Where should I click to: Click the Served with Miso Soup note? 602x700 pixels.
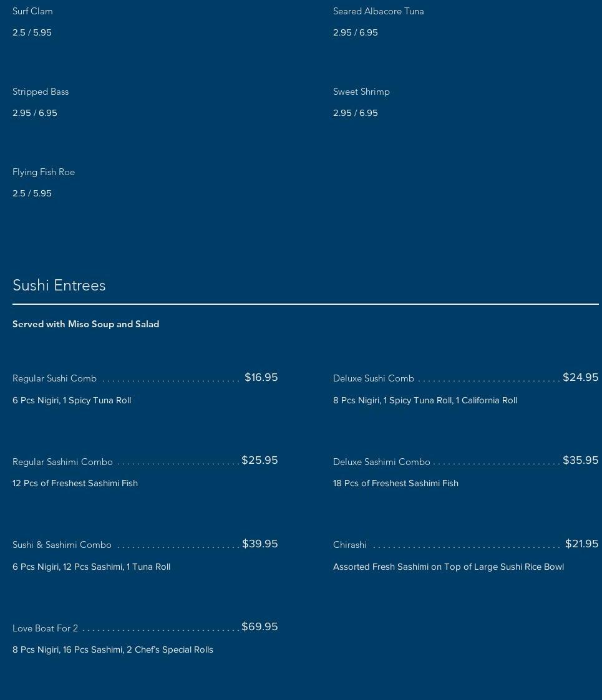tap(86, 324)
